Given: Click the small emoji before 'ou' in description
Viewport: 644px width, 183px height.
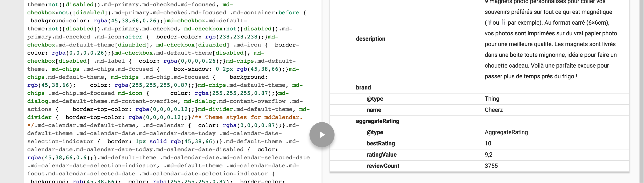Looking at the screenshot, I should pyautogui.click(x=489, y=23).
